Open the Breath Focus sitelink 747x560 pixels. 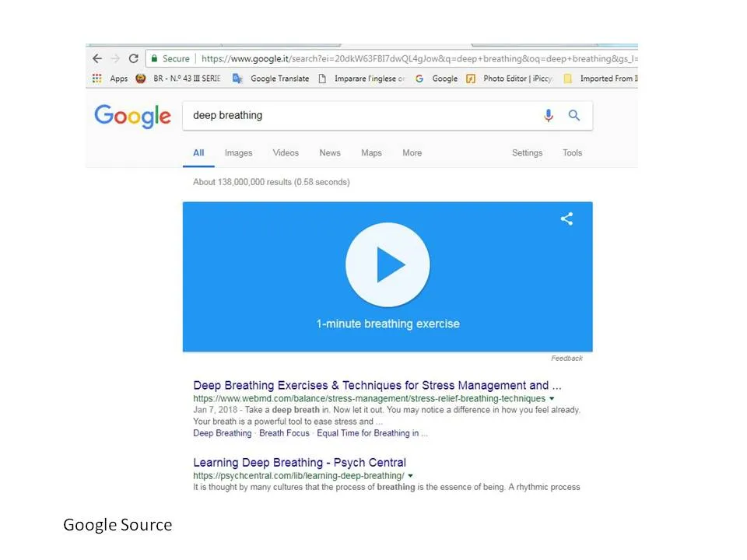[x=285, y=433]
